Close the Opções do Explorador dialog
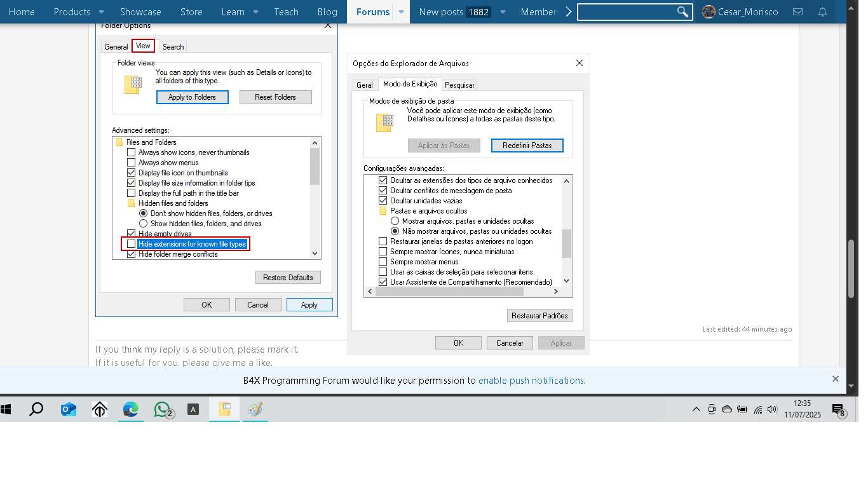This screenshot has height=488, width=868. point(580,64)
